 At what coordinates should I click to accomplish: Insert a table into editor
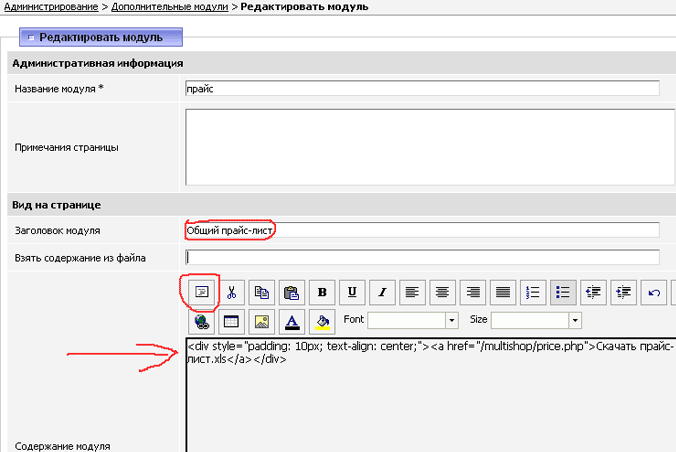(x=231, y=321)
